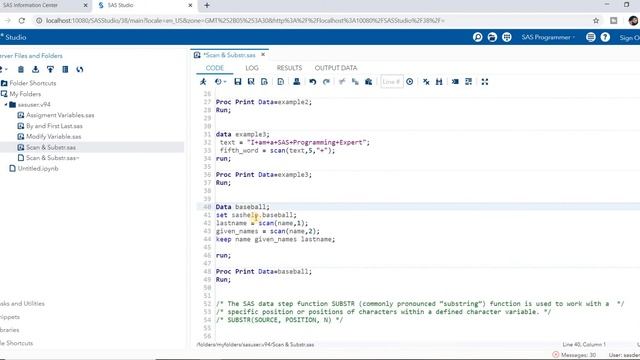640x360 pixels.
Task: Run the SAS program with the running-man icon
Action: [203, 82]
